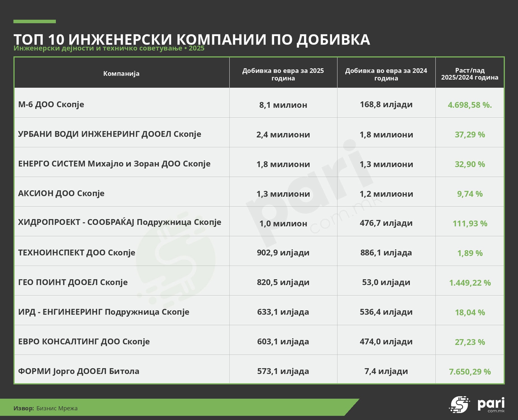The height and width of the screenshot is (420, 518).
Task: Select the value '53,0 илјади'
Action: (x=386, y=283)
